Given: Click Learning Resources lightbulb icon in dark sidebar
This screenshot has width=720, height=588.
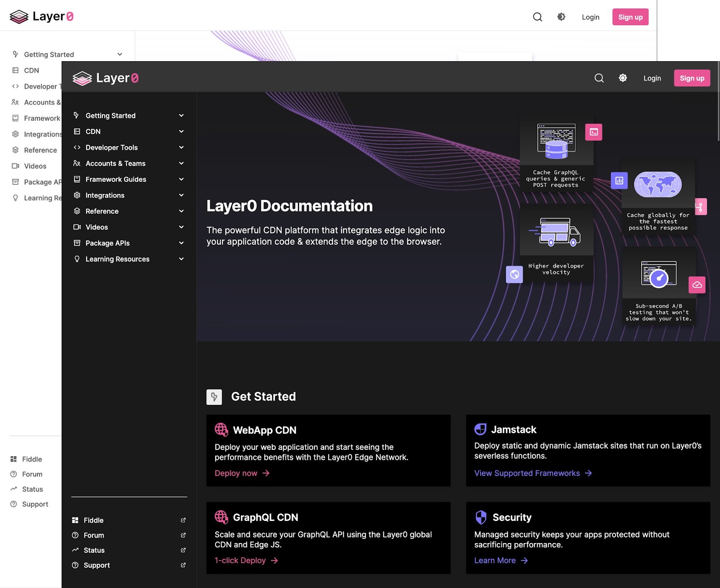Looking at the screenshot, I should (77, 259).
